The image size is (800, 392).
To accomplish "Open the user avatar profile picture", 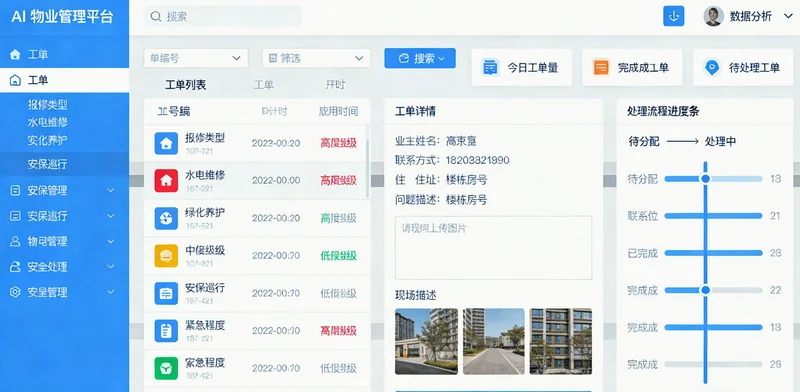I will [713, 16].
